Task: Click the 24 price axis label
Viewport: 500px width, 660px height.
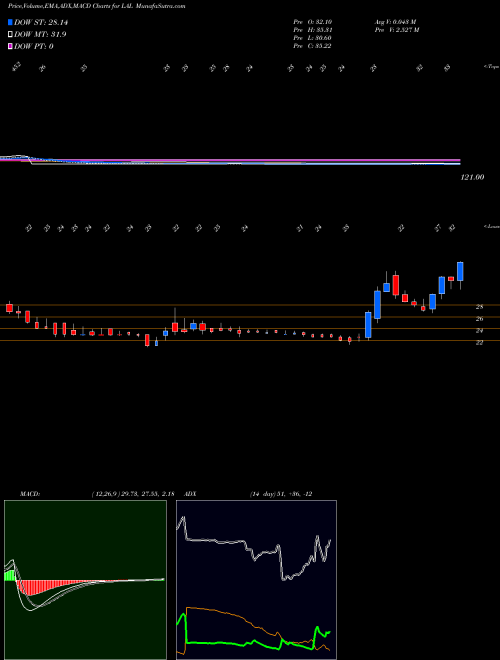Action: pos(479,331)
